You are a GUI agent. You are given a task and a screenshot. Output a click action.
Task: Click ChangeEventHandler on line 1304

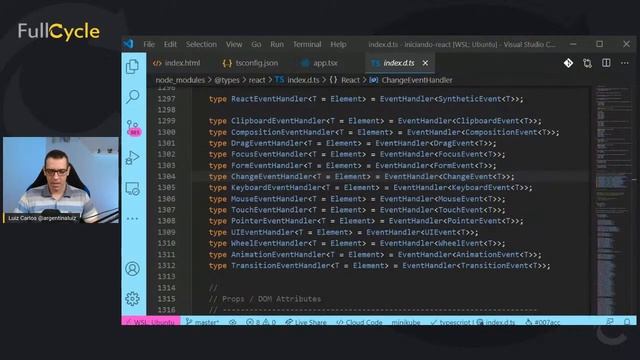coord(271,176)
